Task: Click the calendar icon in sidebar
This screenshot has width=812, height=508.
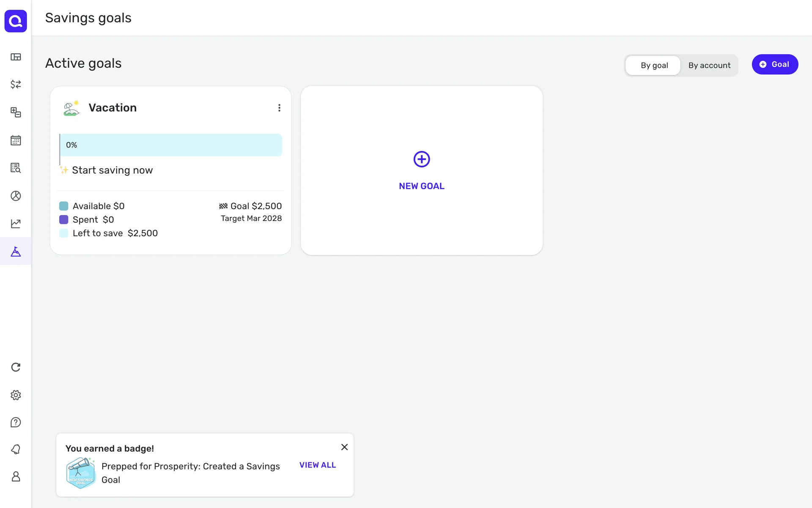Action: (16, 140)
